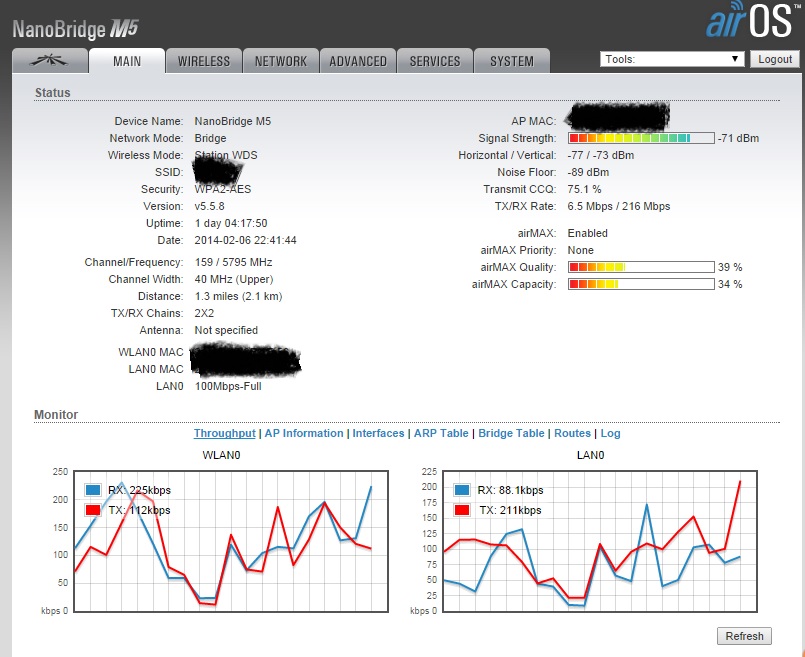The width and height of the screenshot is (805, 657).
Task: Click the airMAX status Enabled
Action: pos(587,233)
